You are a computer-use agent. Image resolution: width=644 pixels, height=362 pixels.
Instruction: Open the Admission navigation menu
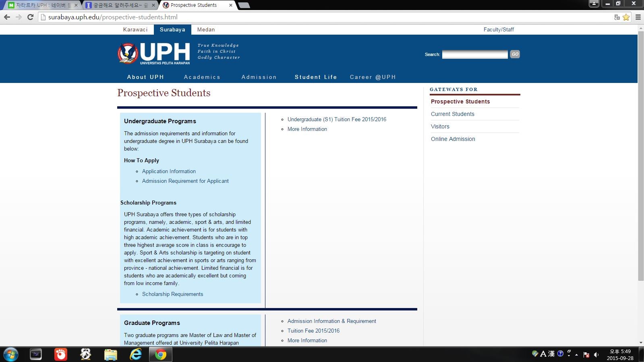tap(259, 77)
